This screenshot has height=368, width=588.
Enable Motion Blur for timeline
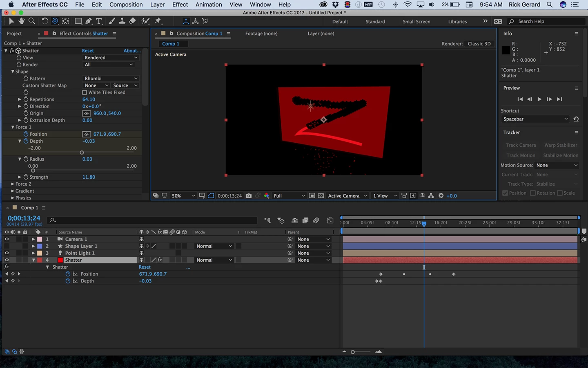[x=316, y=220]
